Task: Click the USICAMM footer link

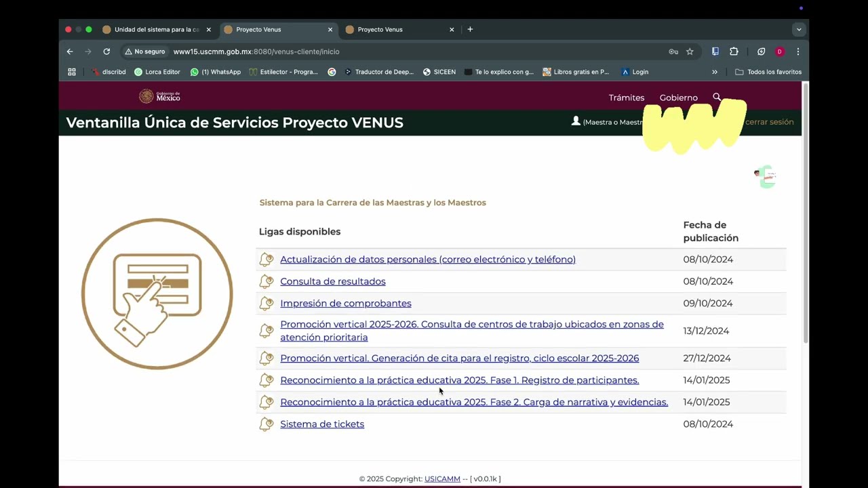Action: 442,479
